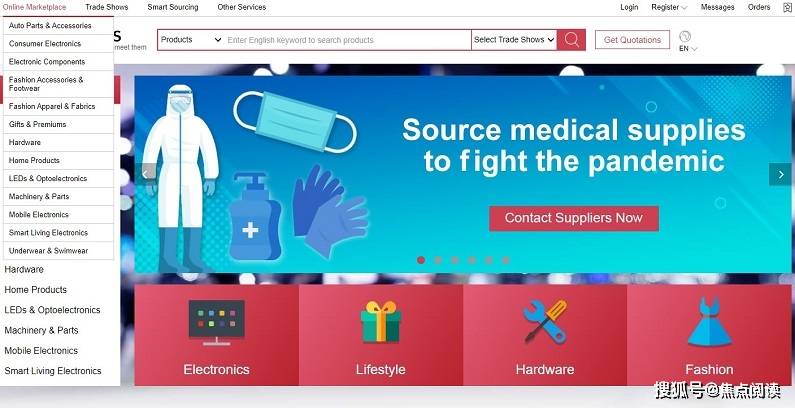Viewport: 795px width, 408px height.
Task: Select the Electronics monitor icon tile
Action: (x=216, y=335)
